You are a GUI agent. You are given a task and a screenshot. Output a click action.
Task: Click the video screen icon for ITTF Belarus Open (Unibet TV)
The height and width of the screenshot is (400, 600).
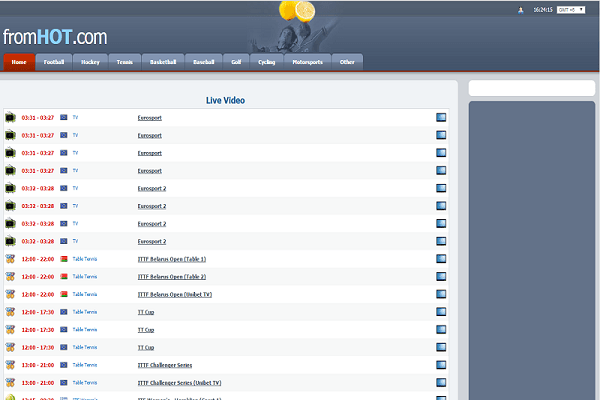click(441, 294)
